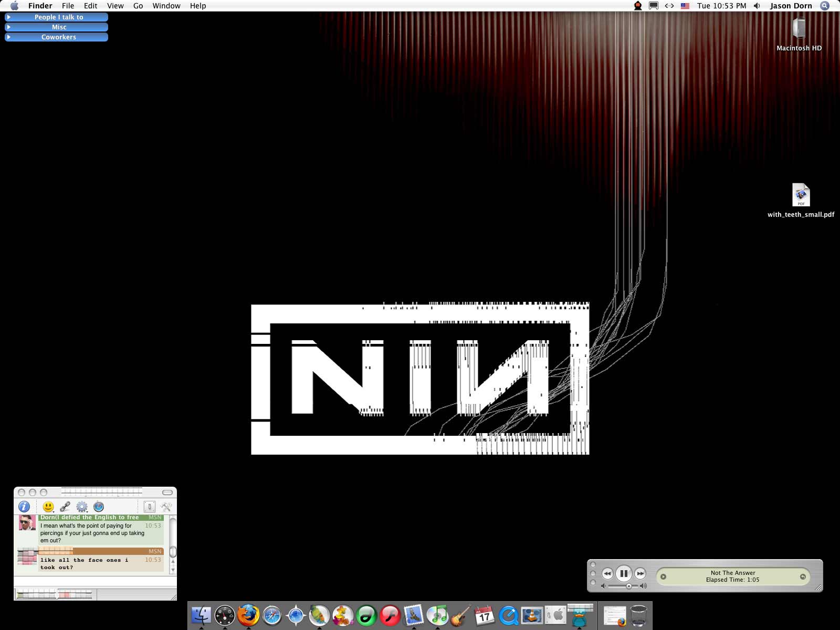Open VLC cone icon in Dock
The width and height of the screenshot is (840, 630).
coord(532,615)
